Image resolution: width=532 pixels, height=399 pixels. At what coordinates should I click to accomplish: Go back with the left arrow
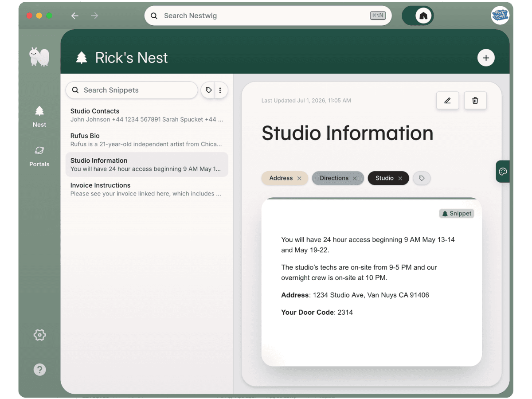pyautogui.click(x=75, y=16)
